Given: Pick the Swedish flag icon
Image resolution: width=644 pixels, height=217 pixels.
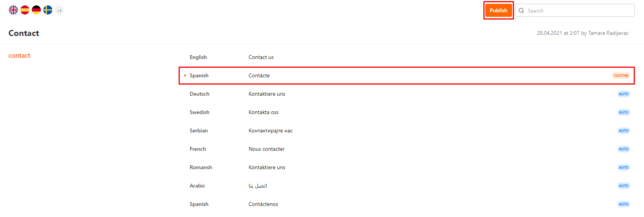Looking at the screenshot, I should pyautogui.click(x=48, y=10).
